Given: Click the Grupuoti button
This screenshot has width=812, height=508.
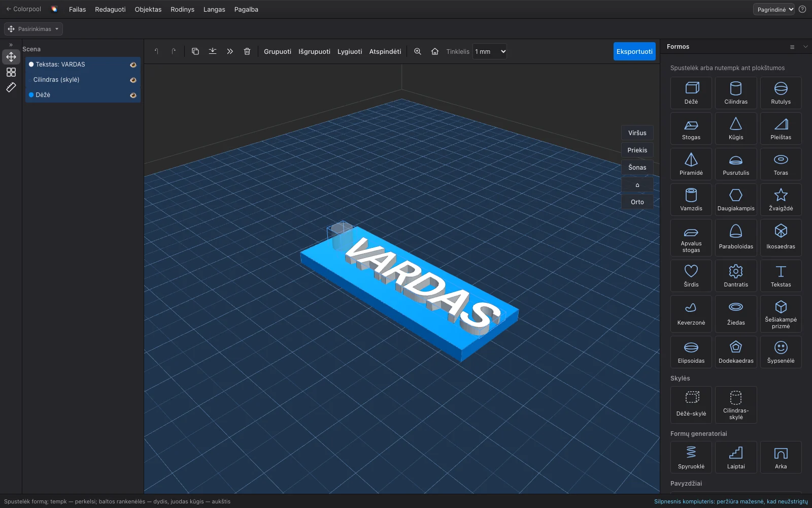Looking at the screenshot, I should (x=278, y=51).
